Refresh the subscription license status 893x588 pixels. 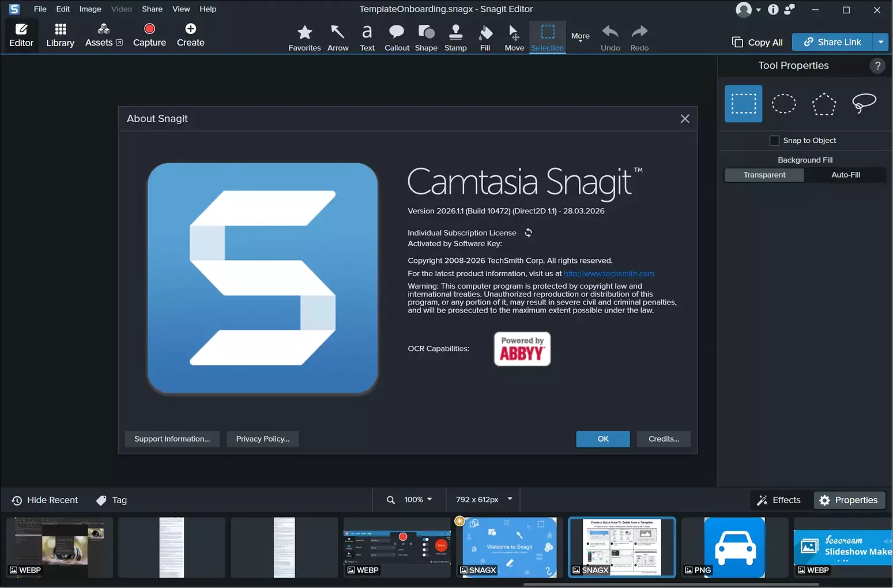tap(528, 233)
